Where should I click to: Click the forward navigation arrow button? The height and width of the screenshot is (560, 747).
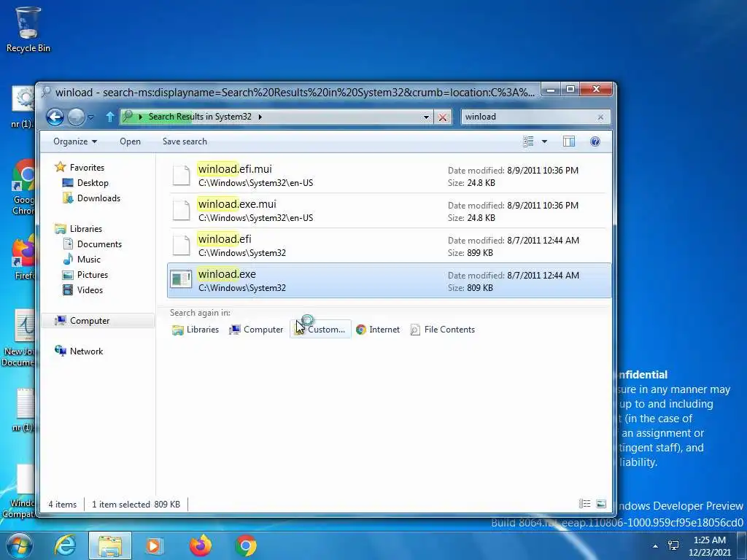(76, 117)
